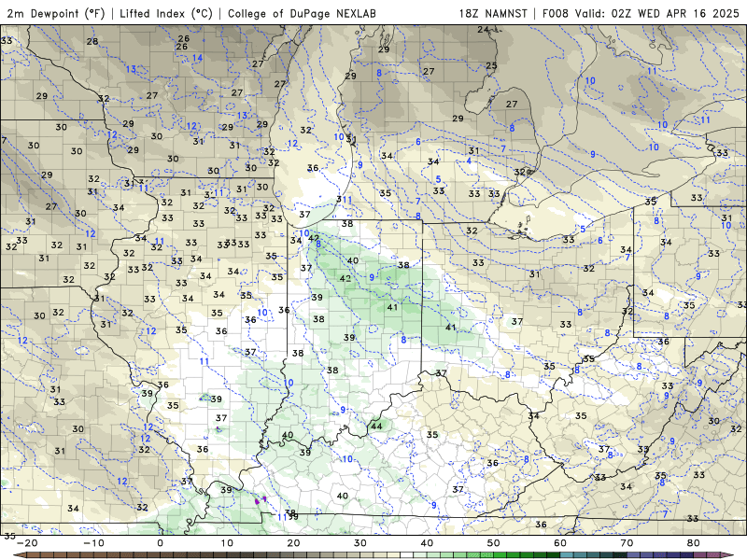Image resolution: width=747 pixels, height=560 pixels.
Task: Click the "50" color scale label
Action: (494, 543)
